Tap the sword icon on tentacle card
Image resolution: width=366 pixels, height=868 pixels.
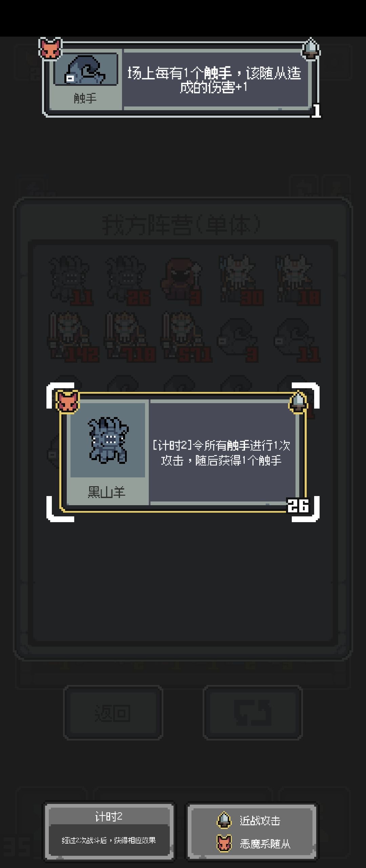click(310, 49)
